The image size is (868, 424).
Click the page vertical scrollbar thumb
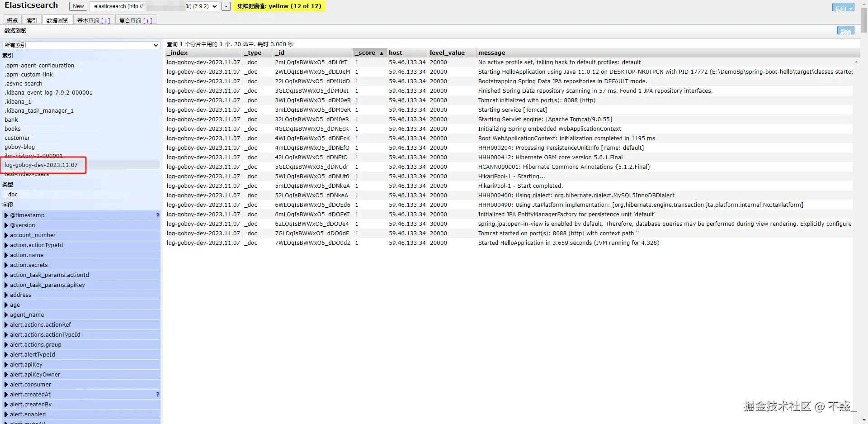tap(864, 20)
